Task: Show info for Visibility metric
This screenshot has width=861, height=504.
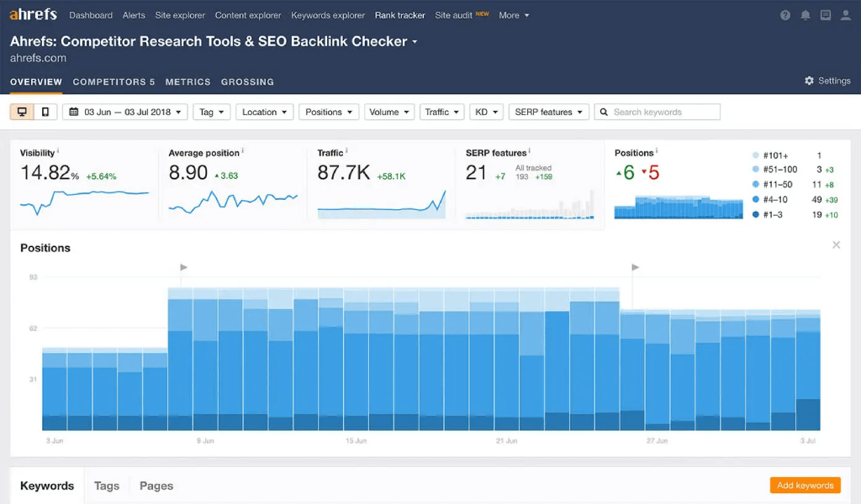Action: 58,151
